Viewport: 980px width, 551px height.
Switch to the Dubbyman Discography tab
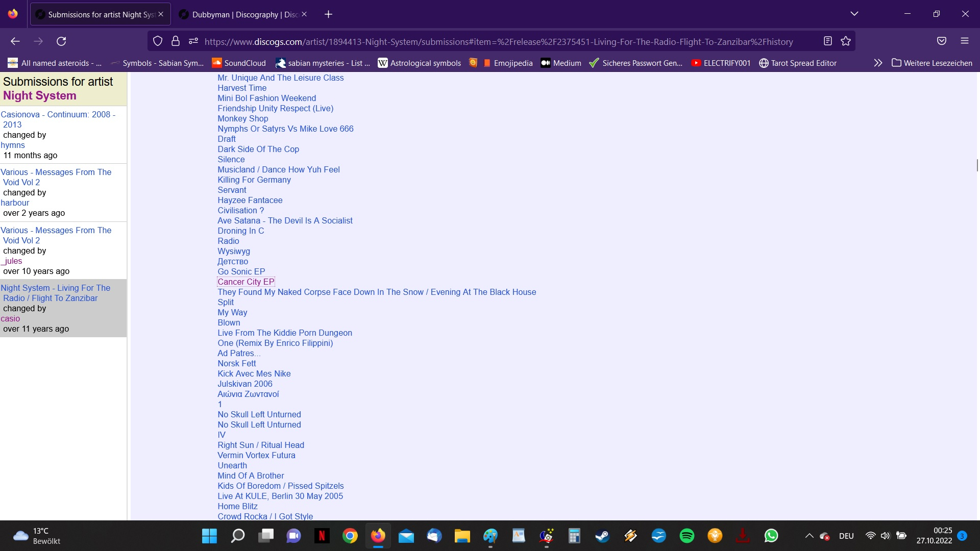point(240,14)
